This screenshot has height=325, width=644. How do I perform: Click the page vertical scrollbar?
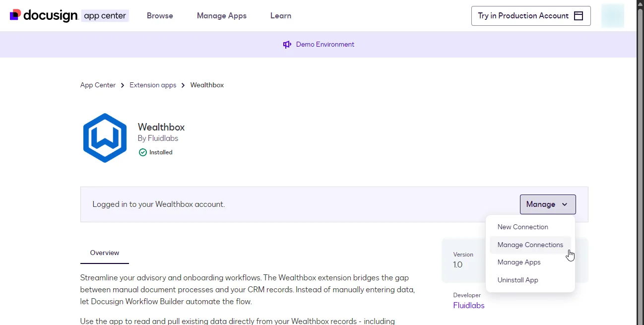point(640,162)
